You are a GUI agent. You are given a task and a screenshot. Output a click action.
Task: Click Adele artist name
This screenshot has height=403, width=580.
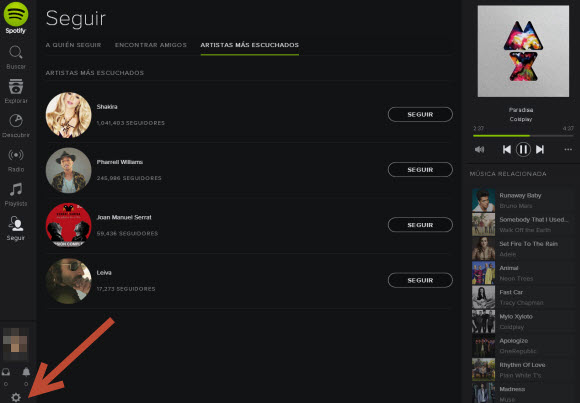[x=508, y=254]
